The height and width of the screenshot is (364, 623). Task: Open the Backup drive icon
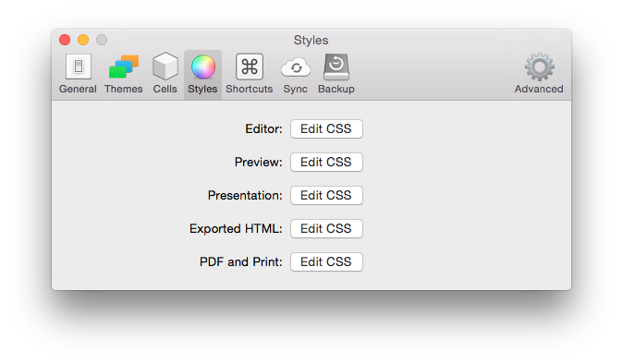pos(336,67)
